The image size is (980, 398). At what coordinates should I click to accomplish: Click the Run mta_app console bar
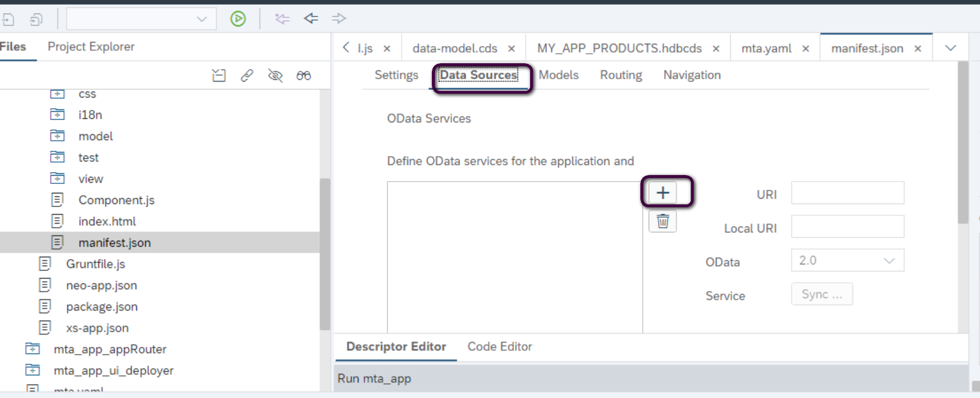pyautogui.click(x=652, y=378)
